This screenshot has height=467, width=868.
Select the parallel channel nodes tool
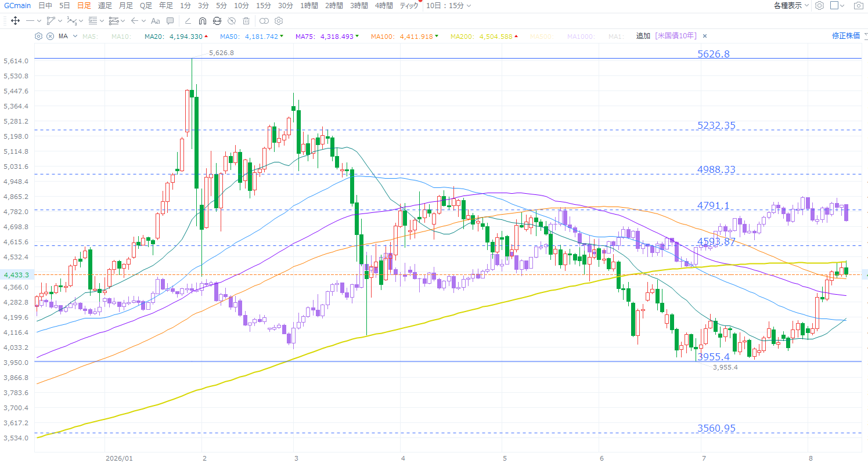[113, 21]
